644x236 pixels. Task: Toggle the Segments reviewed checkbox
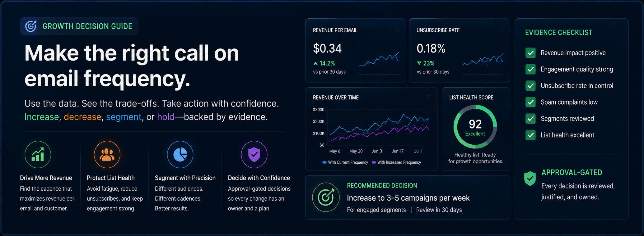click(x=530, y=119)
